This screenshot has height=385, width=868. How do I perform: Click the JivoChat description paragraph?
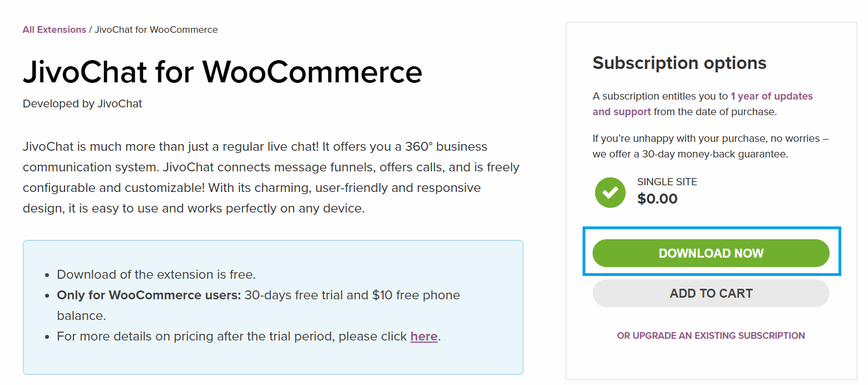pyautogui.click(x=272, y=178)
